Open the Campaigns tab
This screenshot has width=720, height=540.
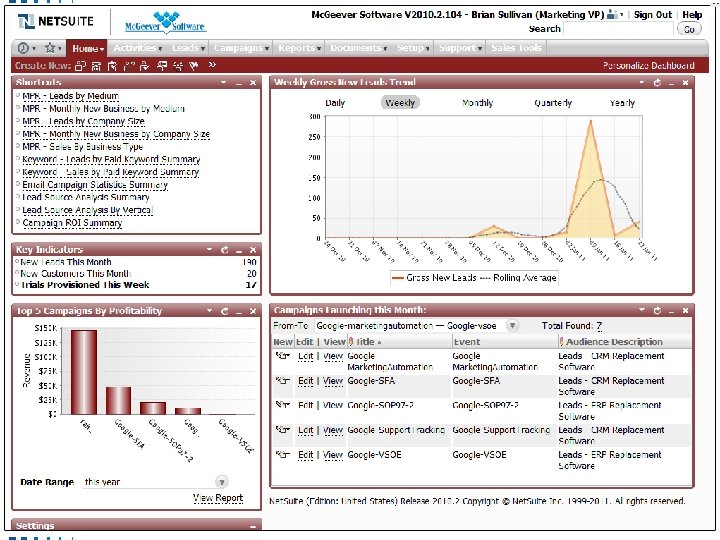click(241, 48)
